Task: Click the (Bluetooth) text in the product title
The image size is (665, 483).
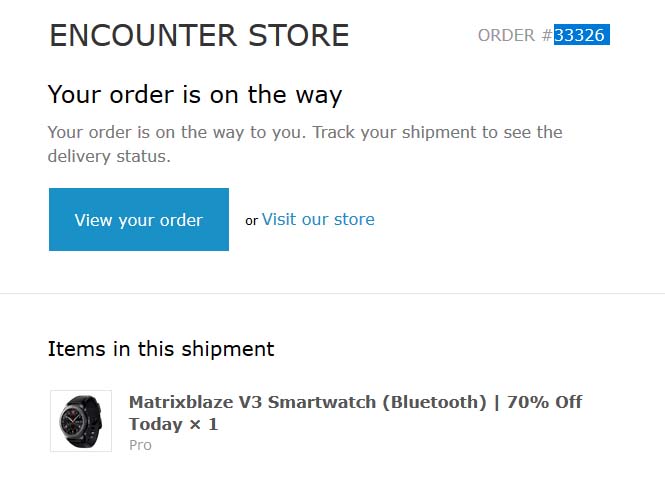Action: point(421,402)
